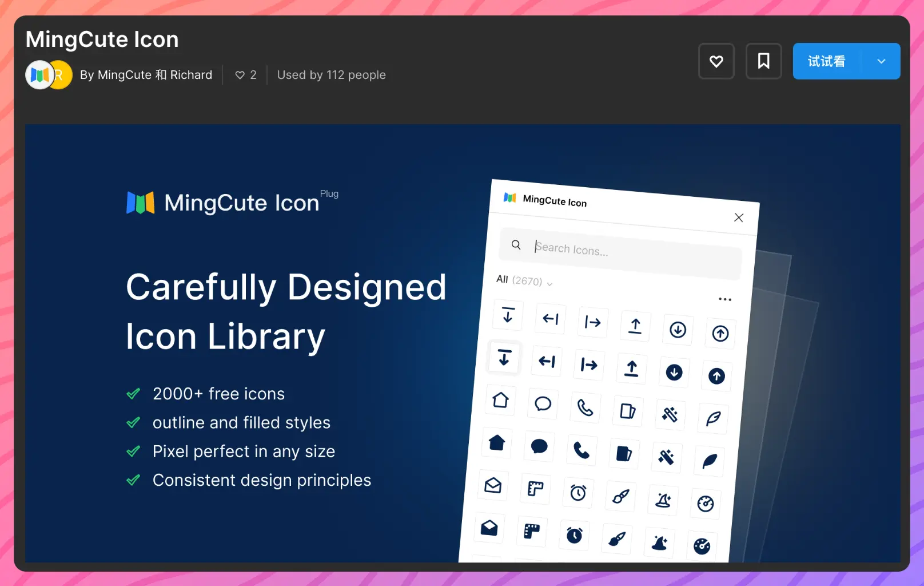The height and width of the screenshot is (586, 924).
Task: Pick the outline alarm clock icon
Action: click(x=578, y=493)
